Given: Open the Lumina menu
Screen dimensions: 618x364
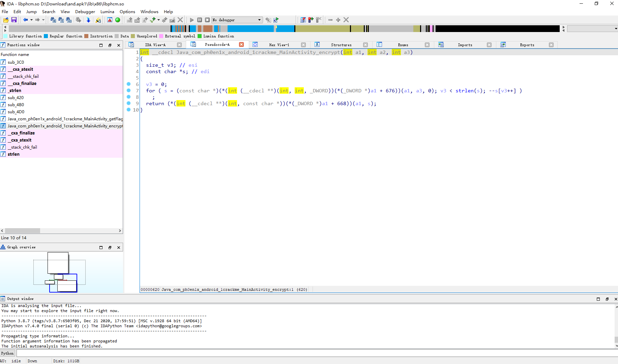Looking at the screenshot, I should click(x=107, y=11).
